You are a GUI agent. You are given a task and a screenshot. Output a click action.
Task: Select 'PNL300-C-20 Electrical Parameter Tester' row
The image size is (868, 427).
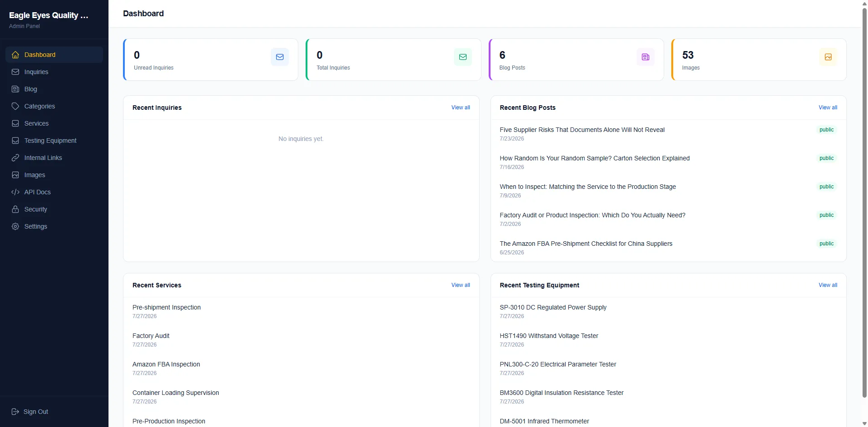(x=668, y=368)
